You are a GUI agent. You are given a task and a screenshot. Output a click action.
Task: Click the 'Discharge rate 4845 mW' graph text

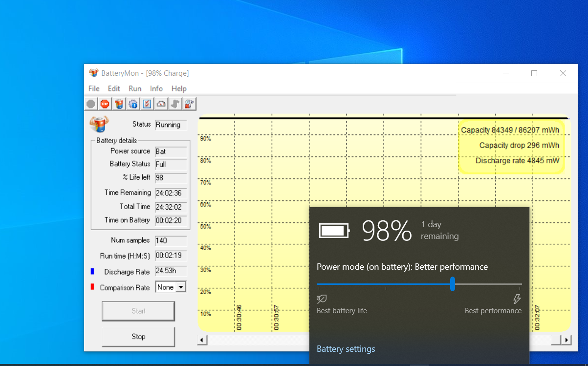pyautogui.click(x=517, y=160)
